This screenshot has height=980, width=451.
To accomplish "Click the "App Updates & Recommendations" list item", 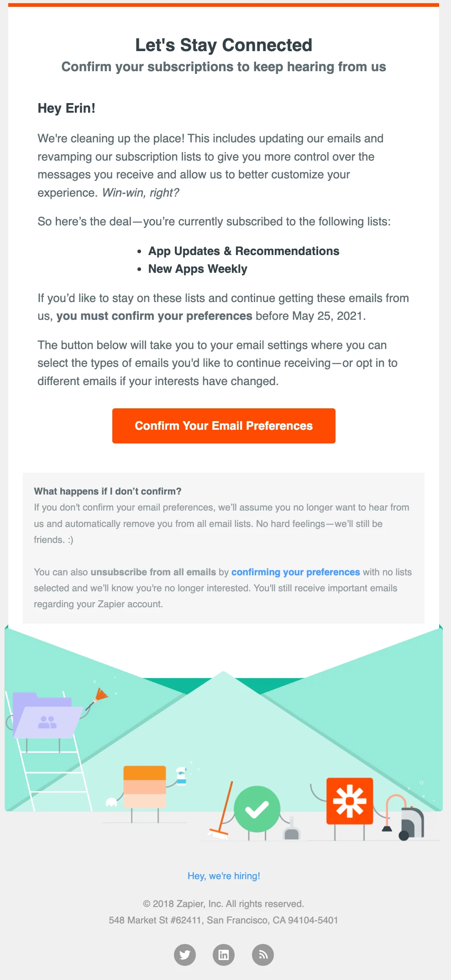I will point(244,251).
